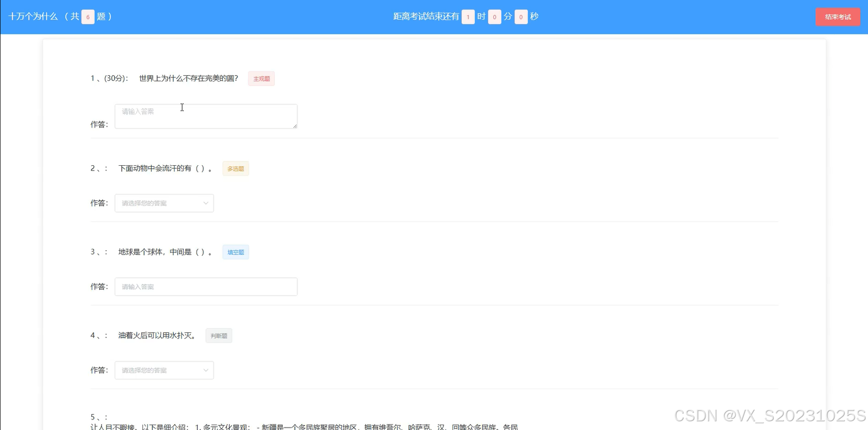Click the 距离考试结束还有 label
This screenshot has height=430, width=868.
426,16
